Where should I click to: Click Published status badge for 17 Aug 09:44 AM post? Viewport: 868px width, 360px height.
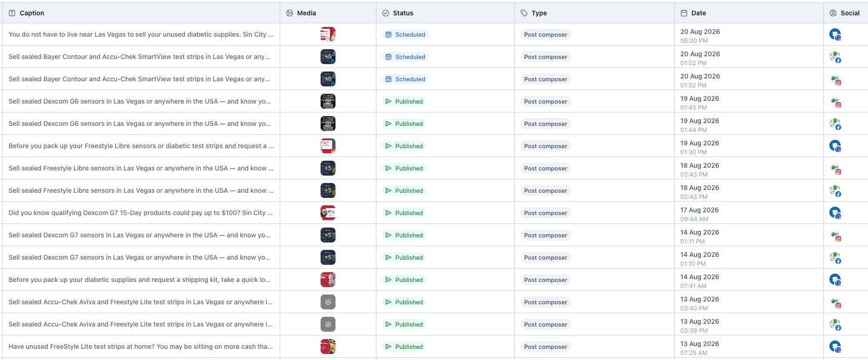(x=404, y=213)
